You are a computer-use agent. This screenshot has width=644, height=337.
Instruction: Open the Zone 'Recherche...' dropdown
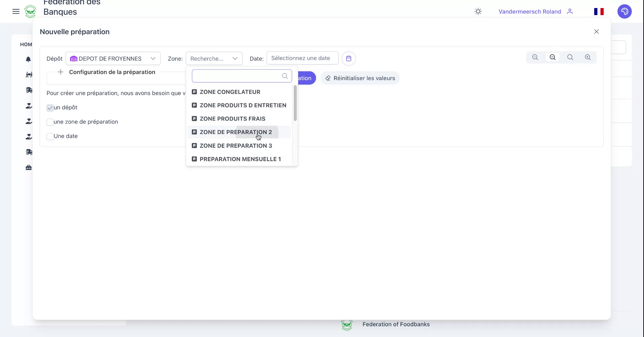click(x=214, y=58)
